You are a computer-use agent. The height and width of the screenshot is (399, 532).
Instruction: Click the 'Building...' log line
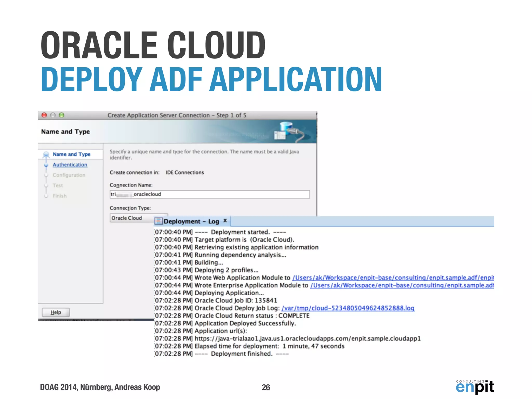[x=189, y=262]
